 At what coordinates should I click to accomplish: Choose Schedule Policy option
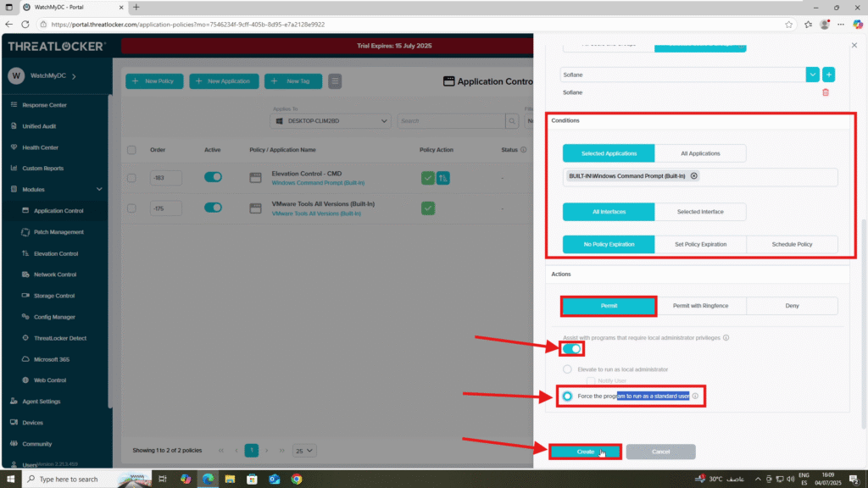(x=792, y=245)
